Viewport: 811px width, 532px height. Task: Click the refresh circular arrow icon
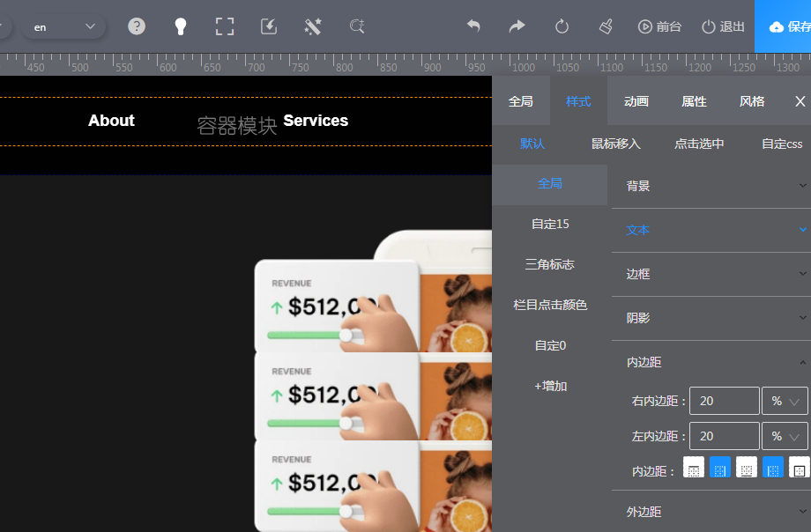coord(562,26)
